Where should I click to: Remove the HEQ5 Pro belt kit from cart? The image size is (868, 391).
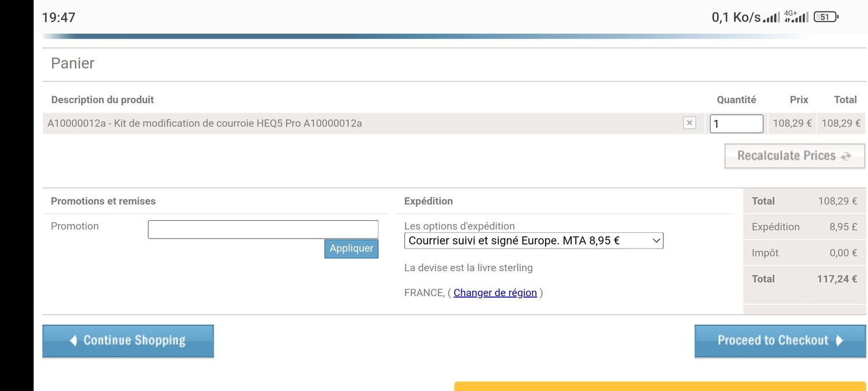(689, 123)
